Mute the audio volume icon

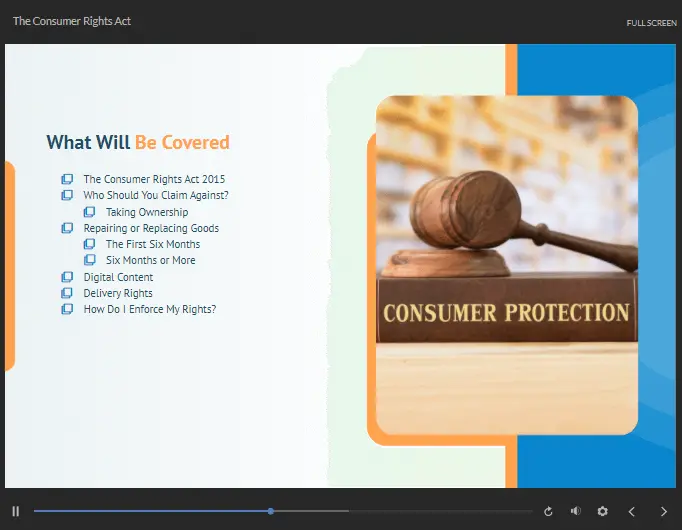[x=575, y=511]
